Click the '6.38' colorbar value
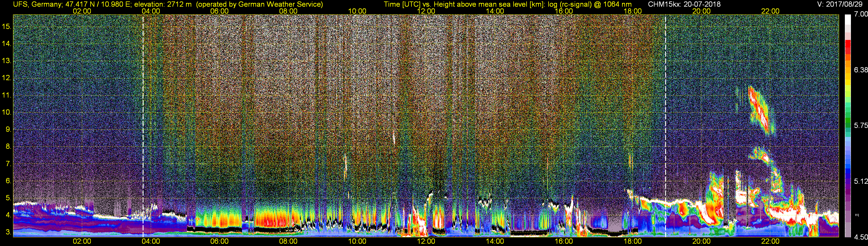 click(x=860, y=70)
